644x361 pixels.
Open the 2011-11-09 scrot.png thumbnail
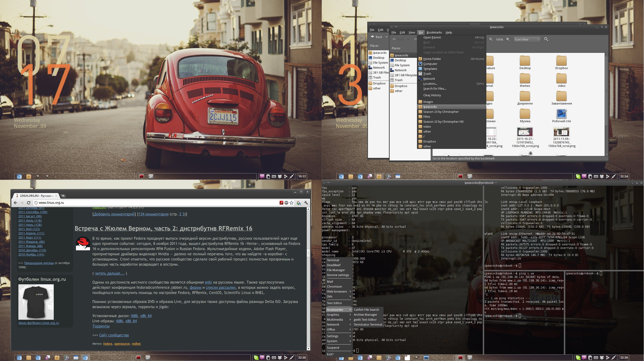tap(561, 137)
